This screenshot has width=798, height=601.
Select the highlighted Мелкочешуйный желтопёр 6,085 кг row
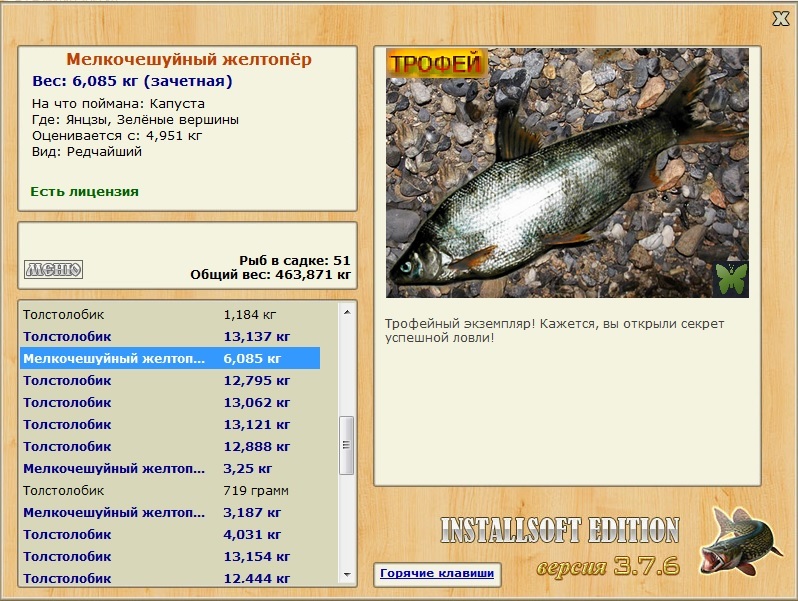[x=170, y=358]
